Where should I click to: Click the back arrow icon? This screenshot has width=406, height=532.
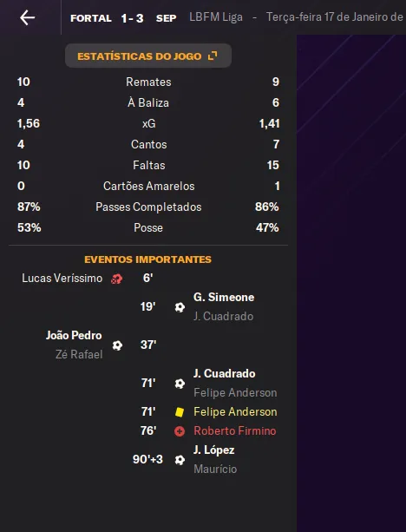pyautogui.click(x=27, y=17)
